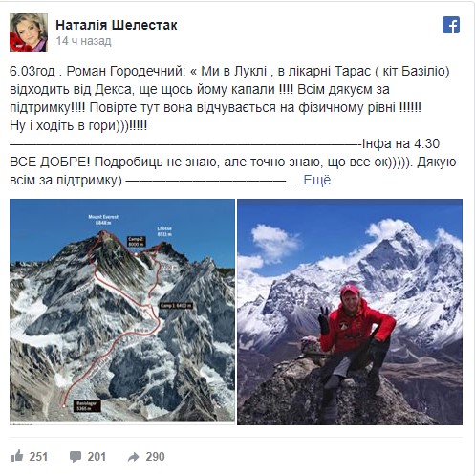Image resolution: width=475 pixels, height=476 pixels.
Task: Click the 290 shares count
Action: pos(155,456)
